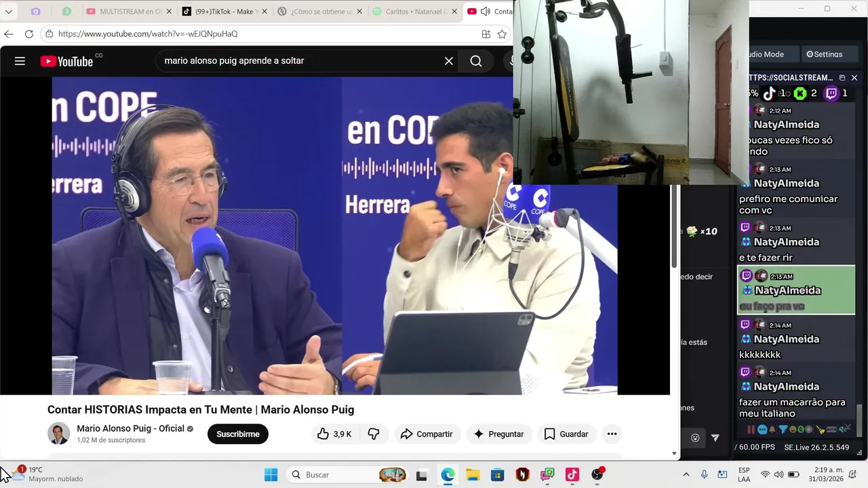Image resolution: width=868 pixels, height=488 pixels.
Task: Dislike the video
Action: tap(374, 434)
